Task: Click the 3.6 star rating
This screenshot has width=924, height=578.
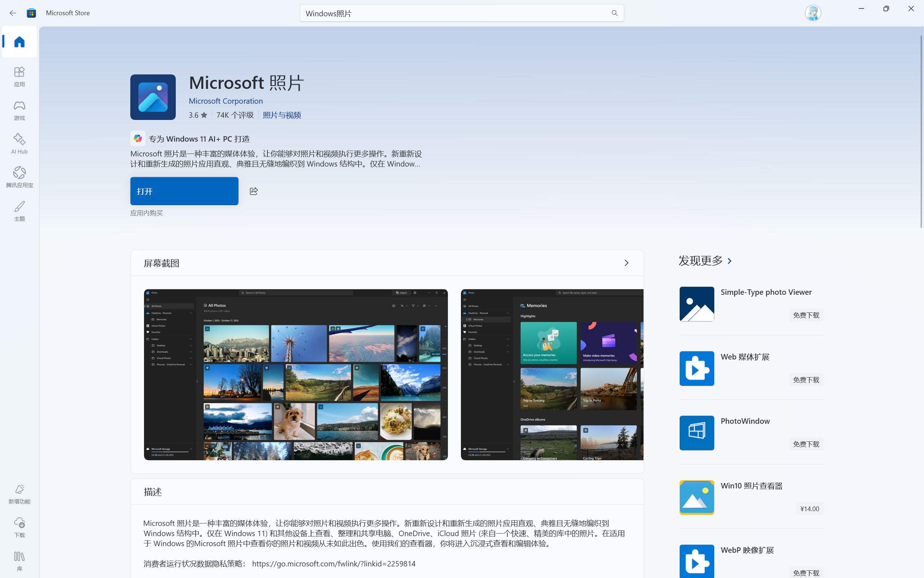Action: click(x=198, y=115)
